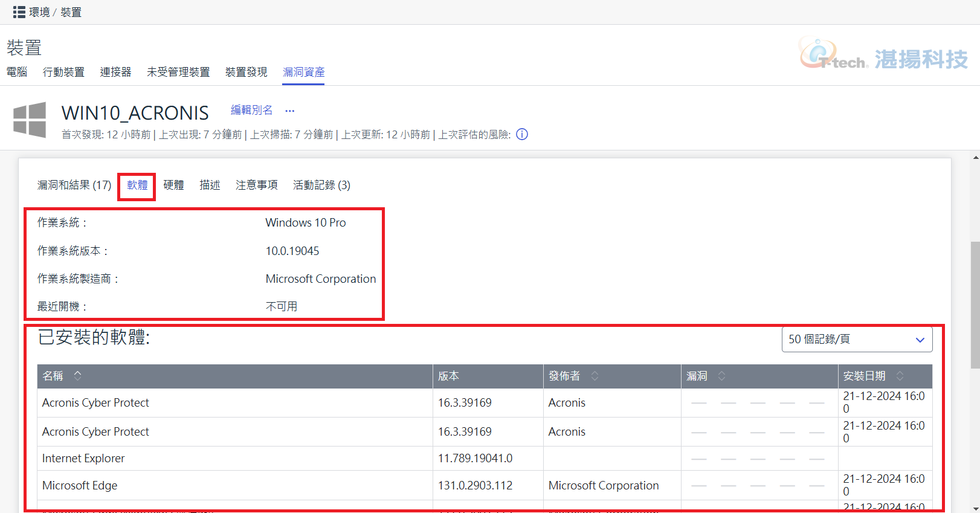Select the 漏洞資產 tab
The height and width of the screenshot is (513, 980).
pos(303,72)
